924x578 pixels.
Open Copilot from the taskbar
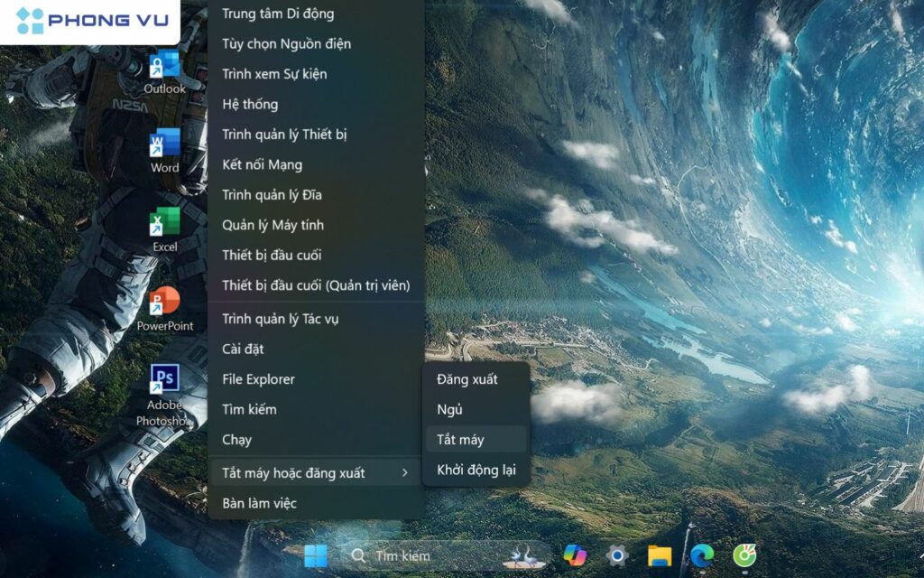click(575, 555)
